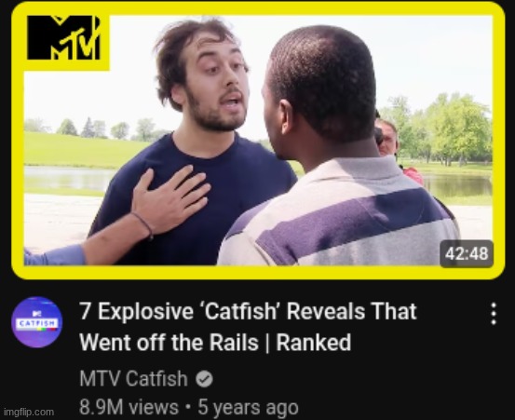Open the MTV Catfish channel name link
The image size is (515, 420).
(133, 378)
